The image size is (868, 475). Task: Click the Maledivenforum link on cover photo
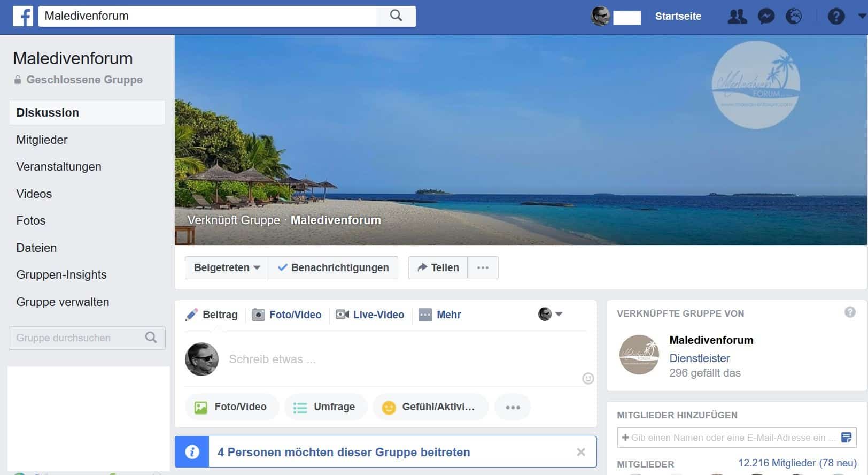336,220
